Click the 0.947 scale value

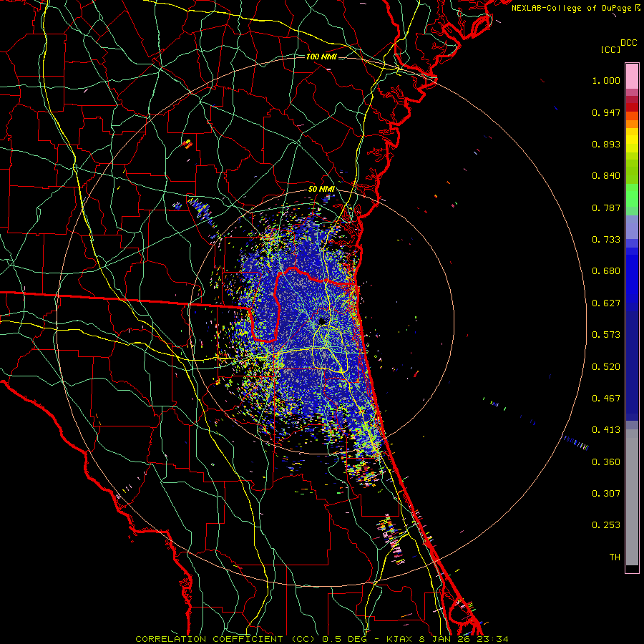(606, 112)
